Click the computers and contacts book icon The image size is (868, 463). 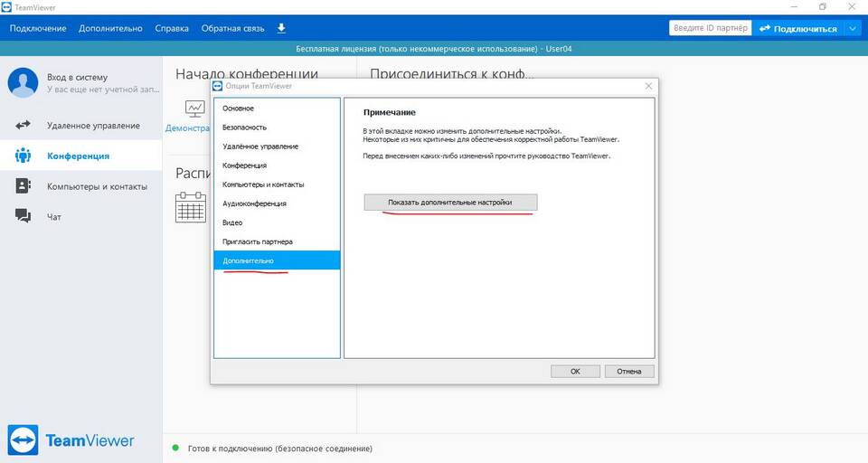(23, 186)
